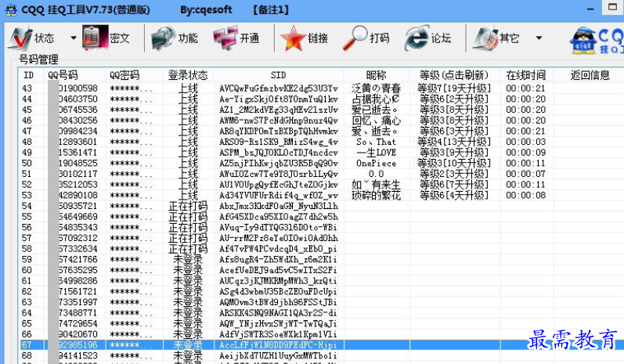Click the 昵称 column header
624x364 pixels.
point(376,75)
